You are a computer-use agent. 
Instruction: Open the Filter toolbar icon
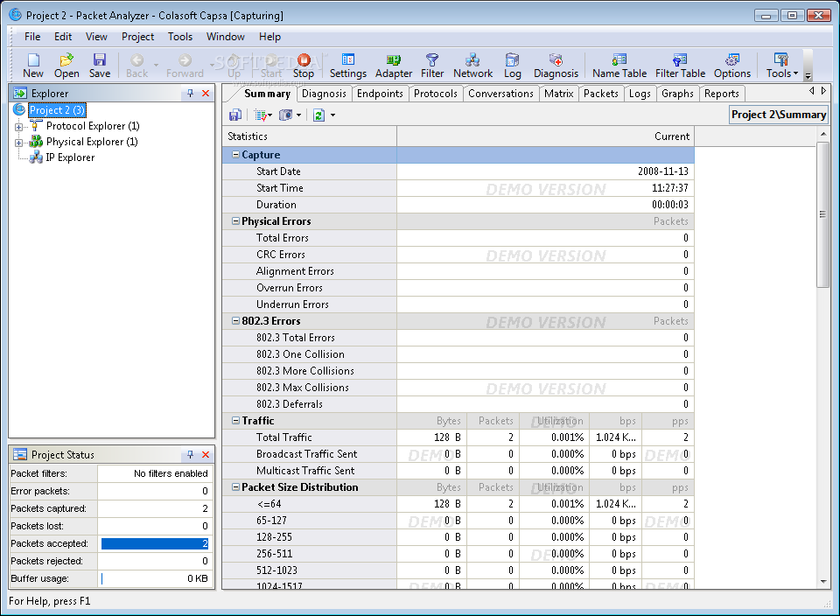(x=432, y=66)
